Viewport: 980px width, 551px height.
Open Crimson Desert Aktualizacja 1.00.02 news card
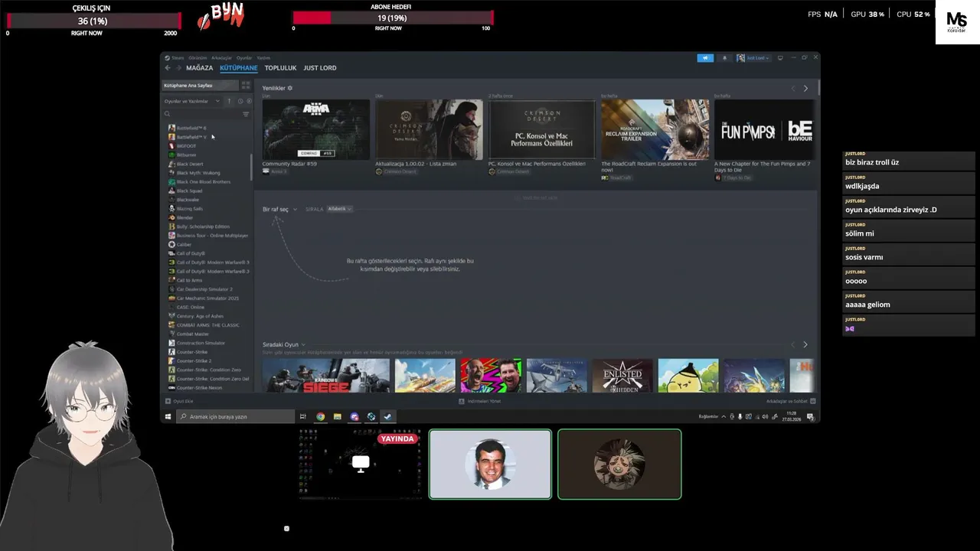(429, 129)
